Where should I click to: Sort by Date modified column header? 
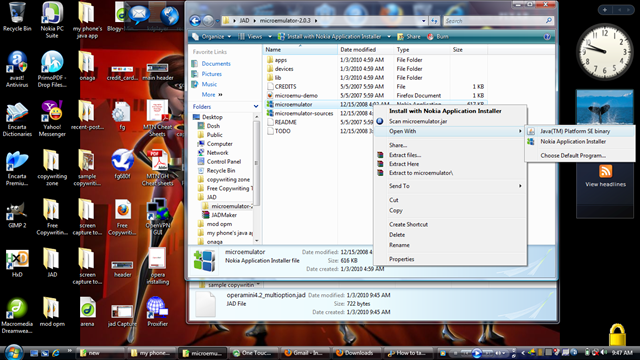click(x=366, y=50)
